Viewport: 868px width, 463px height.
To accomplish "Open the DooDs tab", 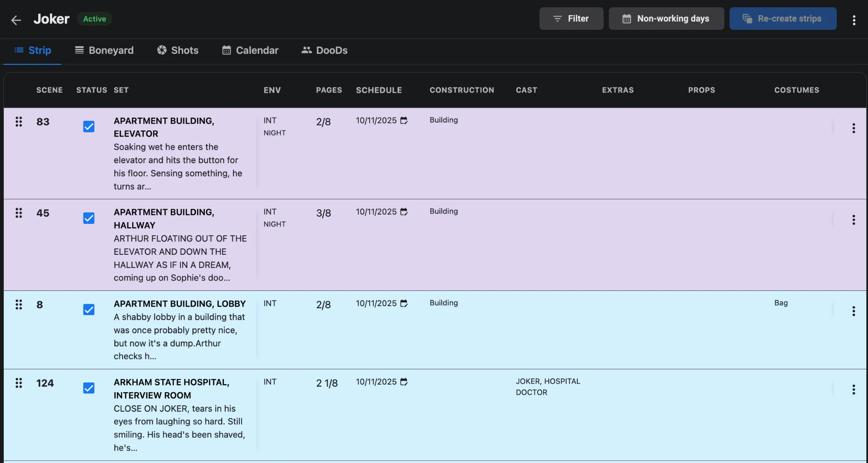I will pyautogui.click(x=324, y=50).
